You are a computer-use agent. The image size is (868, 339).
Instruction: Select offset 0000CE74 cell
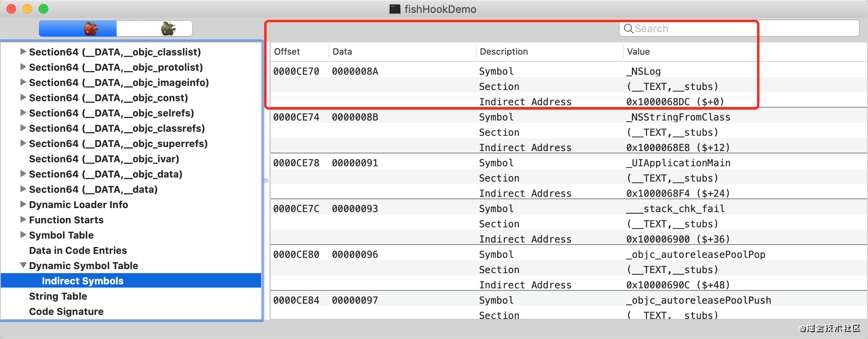pyautogui.click(x=296, y=117)
